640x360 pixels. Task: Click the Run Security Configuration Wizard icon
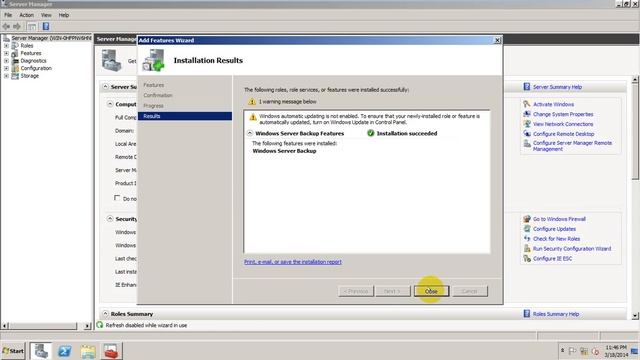(527, 248)
